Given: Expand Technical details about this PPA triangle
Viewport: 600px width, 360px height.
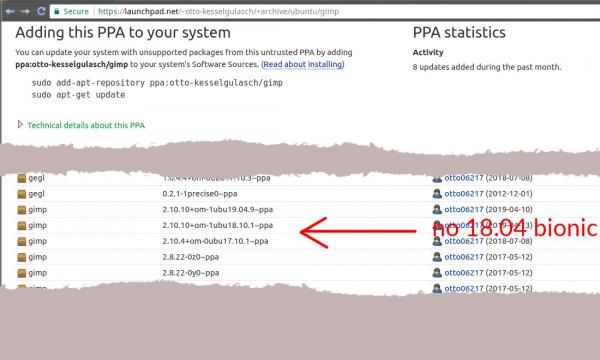Looking at the screenshot, I should [20, 124].
